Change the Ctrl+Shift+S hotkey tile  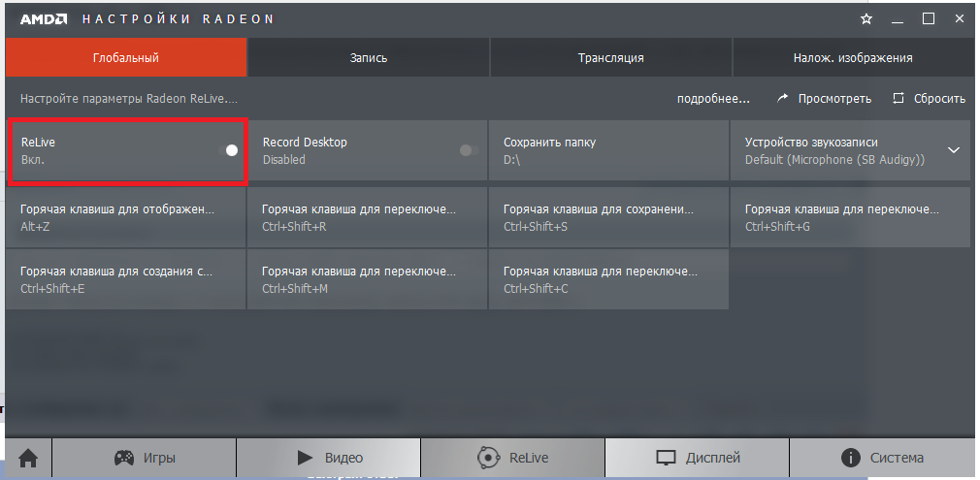[608, 217]
